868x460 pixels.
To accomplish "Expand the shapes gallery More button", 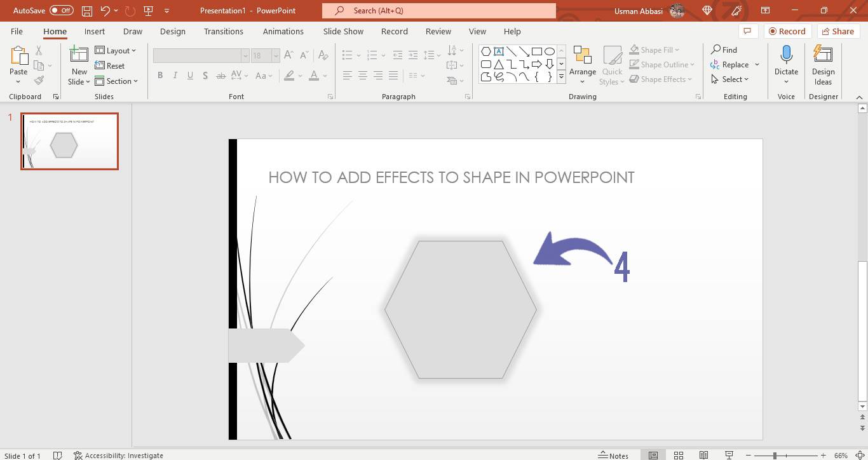I will coord(561,77).
